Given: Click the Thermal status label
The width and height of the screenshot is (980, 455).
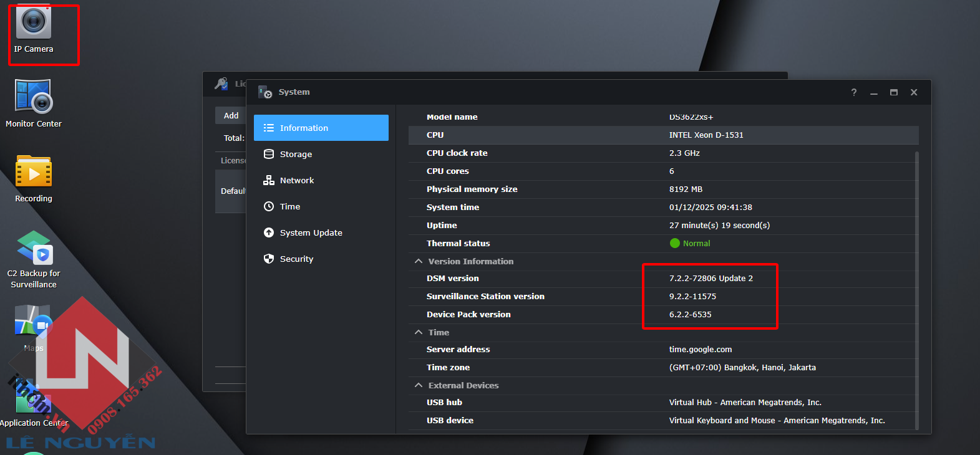Looking at the screenshot, I should (x=458, y=243).
